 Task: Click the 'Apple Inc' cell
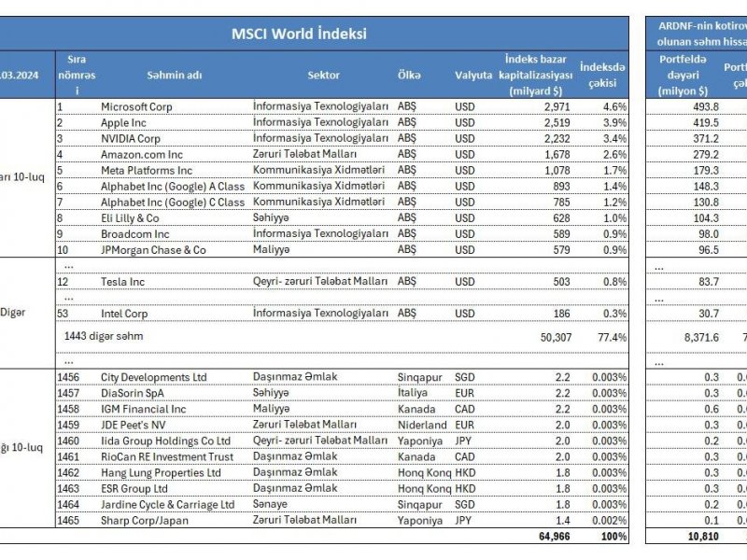coord(123,123)
